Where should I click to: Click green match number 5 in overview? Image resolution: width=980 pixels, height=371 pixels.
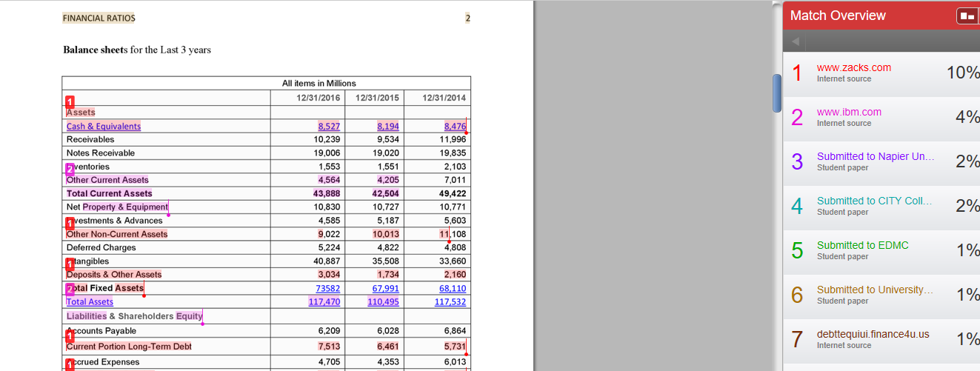click(797, 250)
